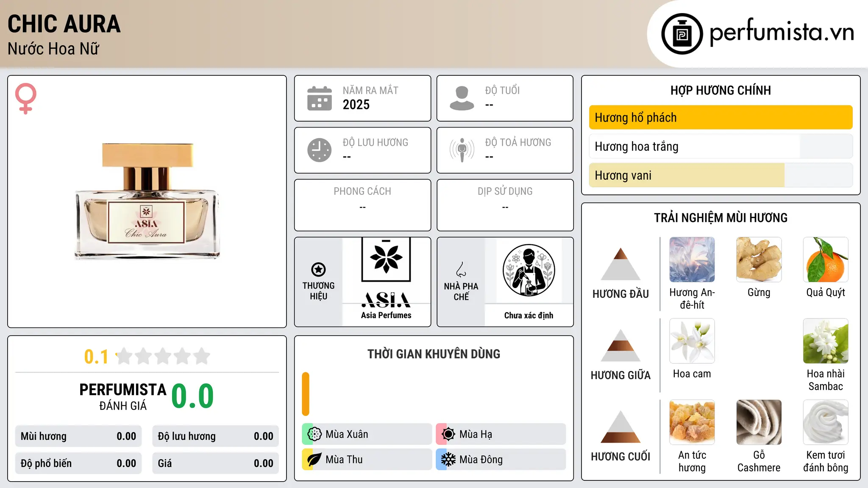Viewport: 868px width, 488px height.
Task: Open the Chic Aura perfume bottle image
Action: [x=147, y=201]
